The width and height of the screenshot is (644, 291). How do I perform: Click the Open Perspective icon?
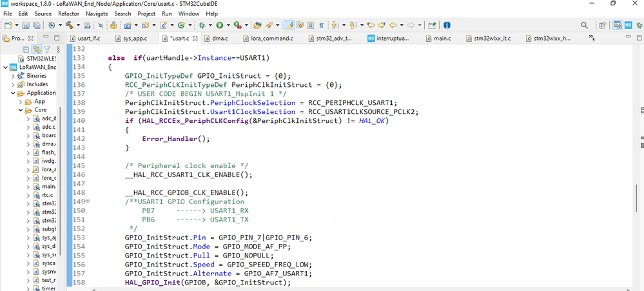click(603, 26)
